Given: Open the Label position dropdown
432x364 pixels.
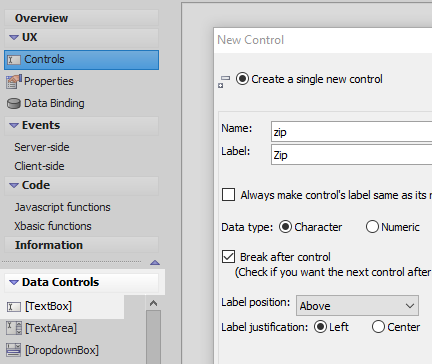Looking at the screenshot, I should coord(357,305).
